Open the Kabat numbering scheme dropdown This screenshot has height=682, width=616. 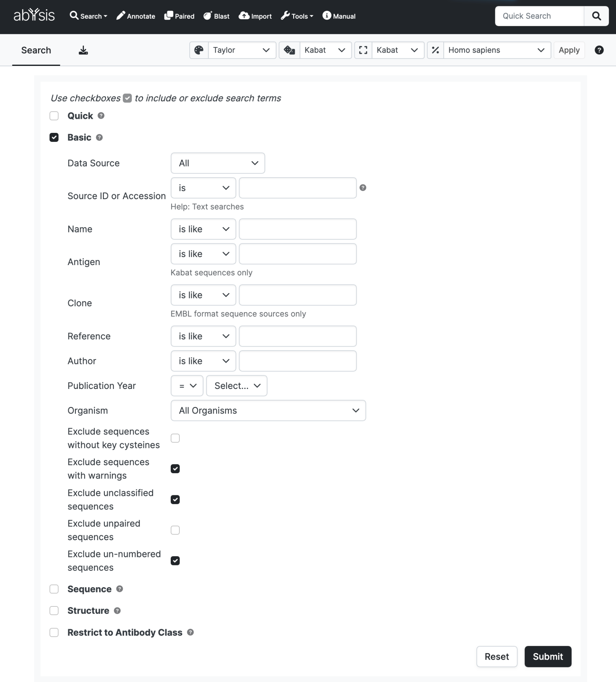point(325,50)
